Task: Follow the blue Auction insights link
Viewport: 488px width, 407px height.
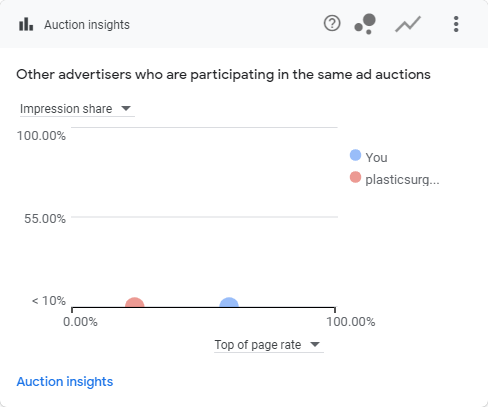Action: [65, 381]
